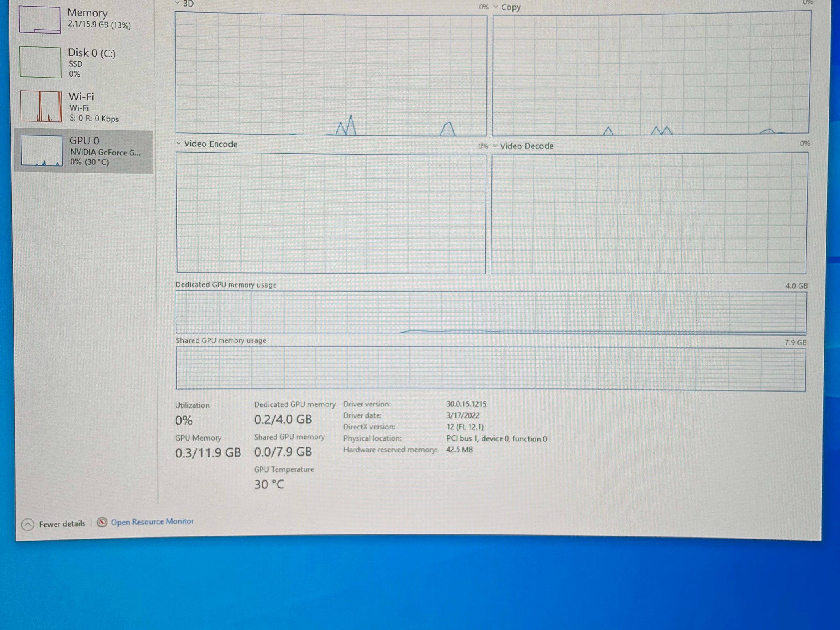Viewport: 840px width, 630px height.
Task: Click the 3D engine usage graph
Action: (x=331, y=74)
